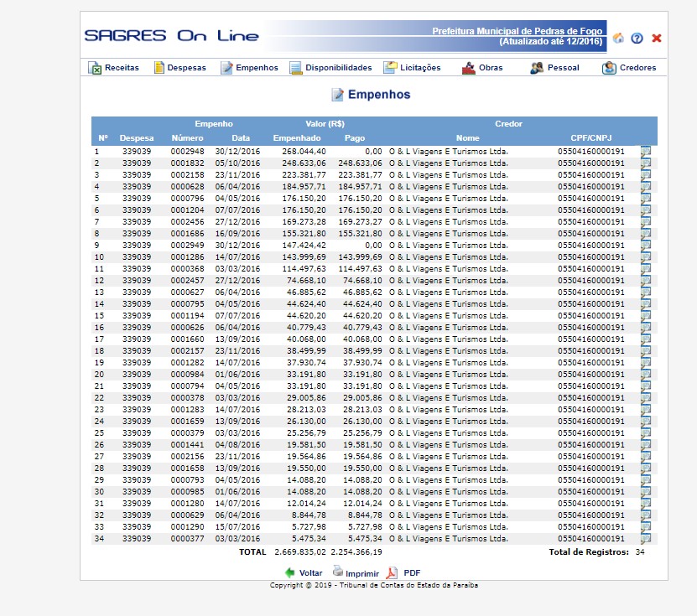The image size is (697, 616).
Task: Open the Pessoal menu
Action: tap(563, 68)
